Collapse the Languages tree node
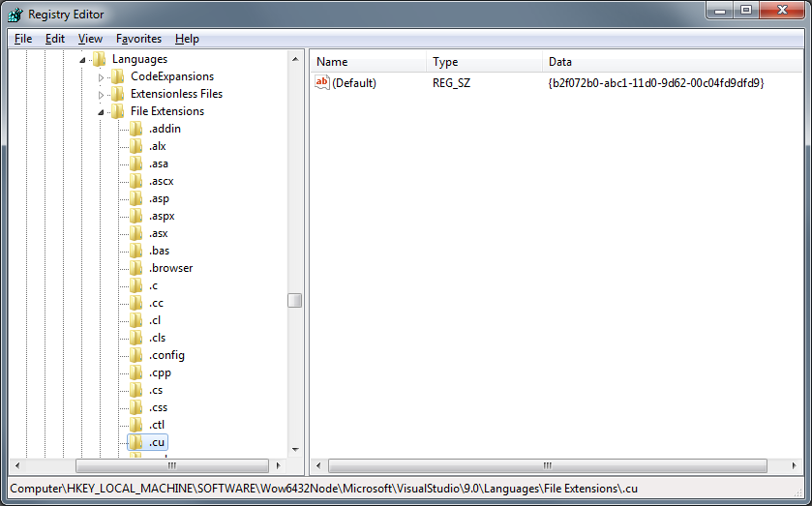The width and height of the screenshot is (812, 506). tap(82, 61)
